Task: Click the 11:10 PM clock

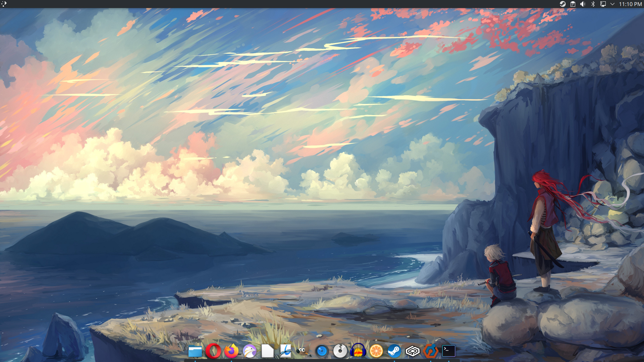Action: point(630,4)
